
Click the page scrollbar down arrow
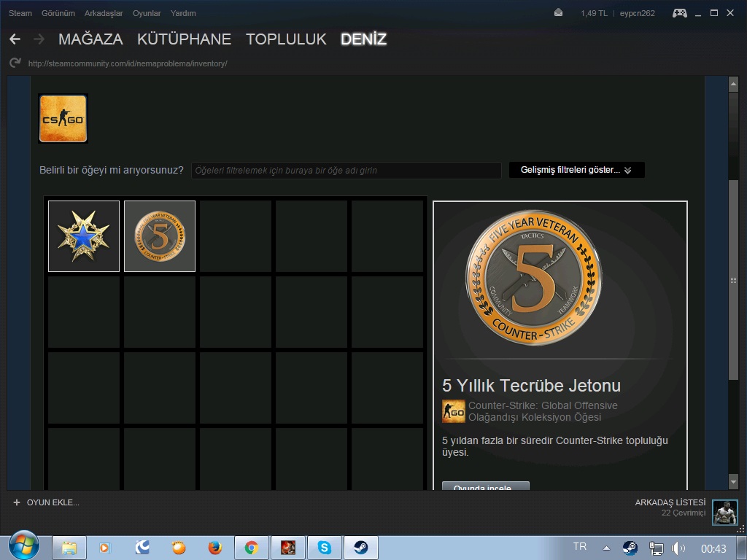point(733,482)
